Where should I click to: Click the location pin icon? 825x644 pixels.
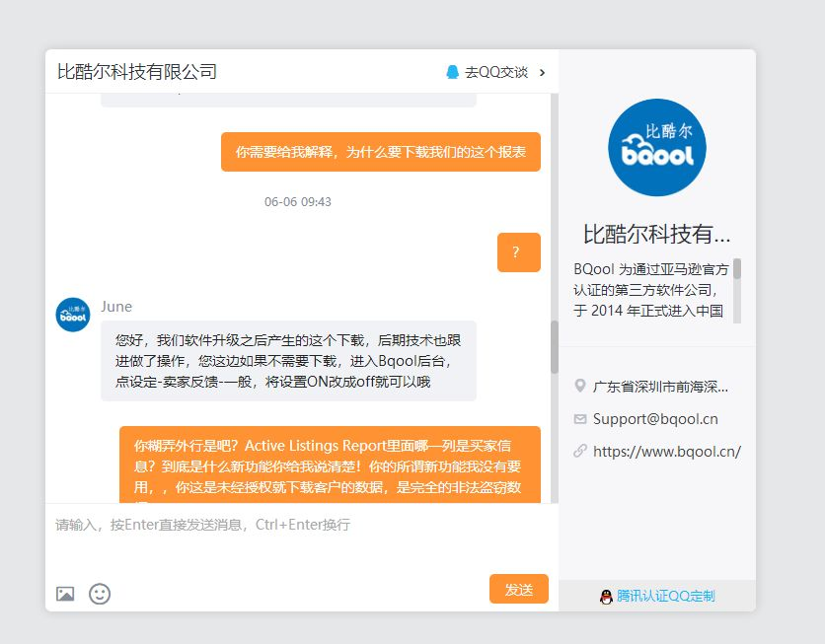pyautogui.click(x=579, y=386)
